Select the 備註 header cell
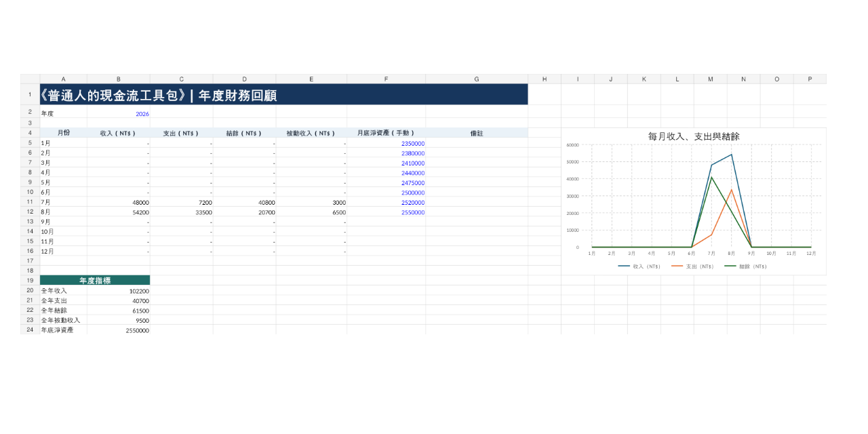This screenshot has height=434, width=868. pos(477,134)
